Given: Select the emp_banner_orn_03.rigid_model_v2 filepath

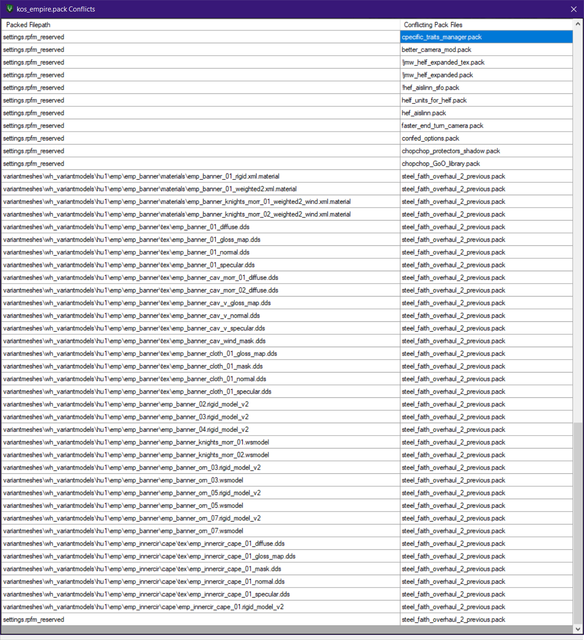Looking at the screenshot, I should point(200,467).
